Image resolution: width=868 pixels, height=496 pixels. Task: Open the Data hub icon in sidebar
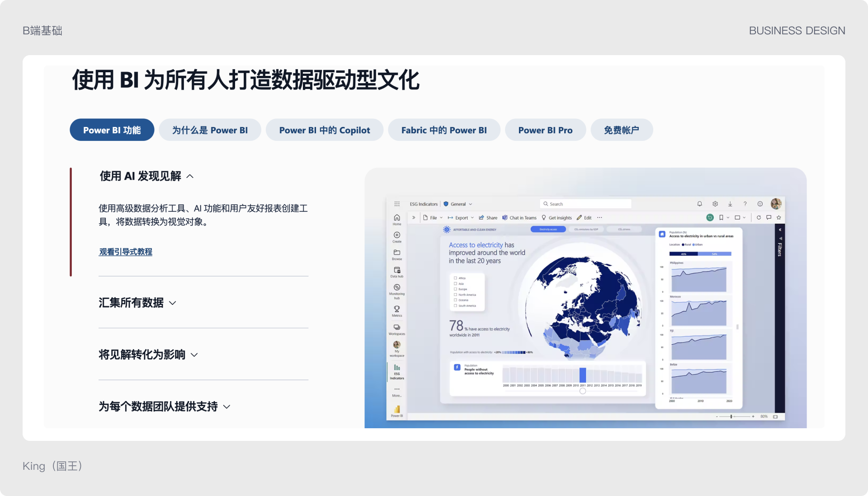coord(397,270)
